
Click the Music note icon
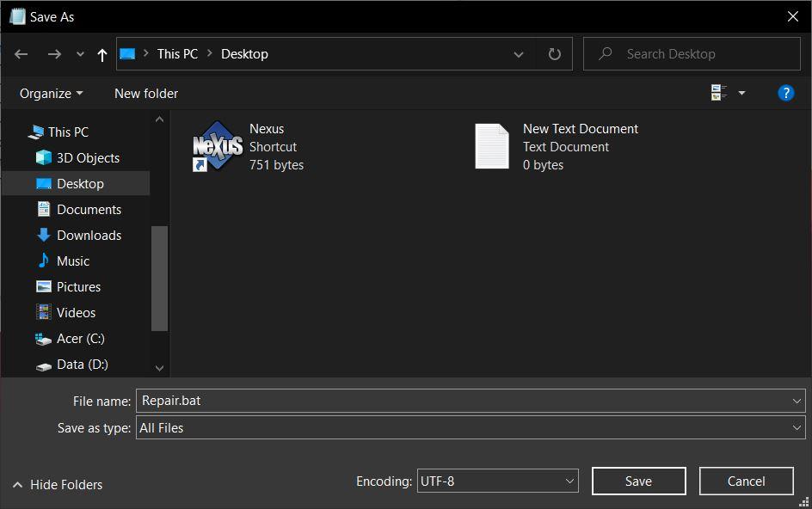tap(44, 261)
